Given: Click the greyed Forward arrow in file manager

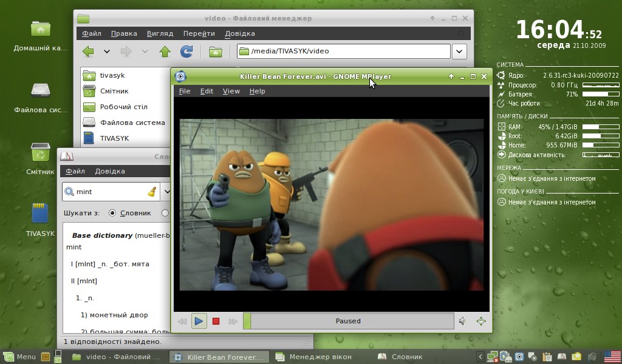Looking at the screenshot, I should pyautogui.click(x=126, y=51).
